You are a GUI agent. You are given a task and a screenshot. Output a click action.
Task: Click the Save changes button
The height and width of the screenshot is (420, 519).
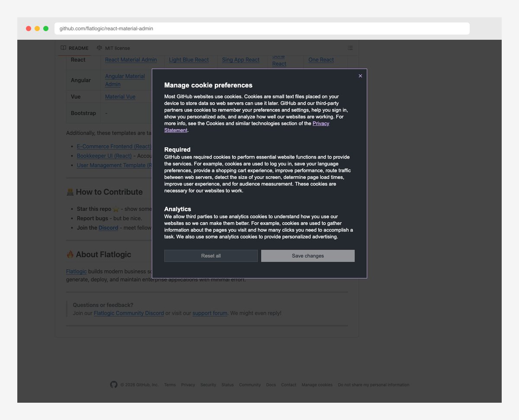[x=308, y=256]
